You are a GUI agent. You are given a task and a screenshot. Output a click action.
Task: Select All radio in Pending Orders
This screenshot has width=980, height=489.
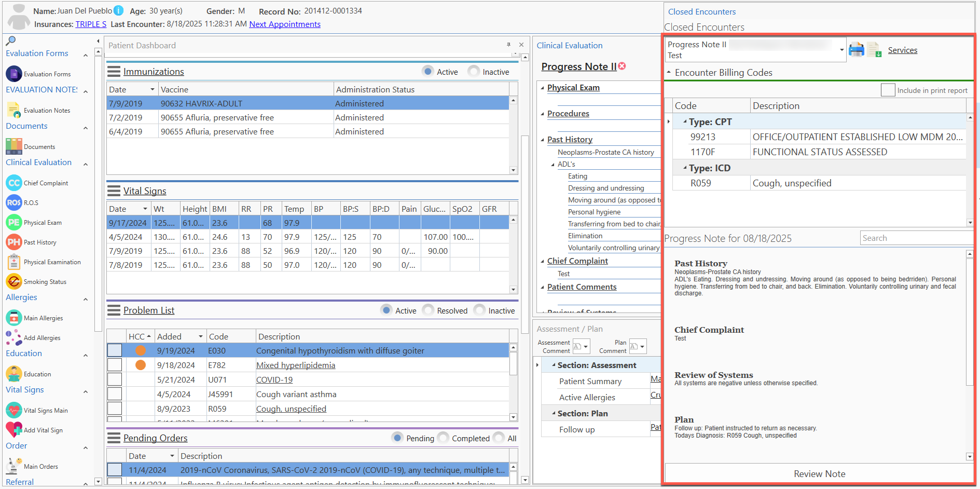[x=499, y=438]
